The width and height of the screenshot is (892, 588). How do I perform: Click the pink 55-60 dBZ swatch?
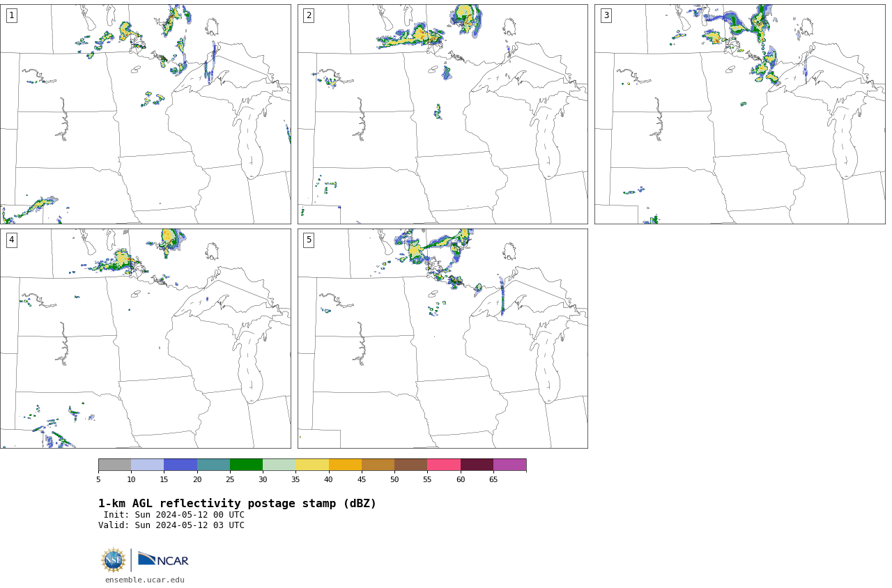(444, 465)
